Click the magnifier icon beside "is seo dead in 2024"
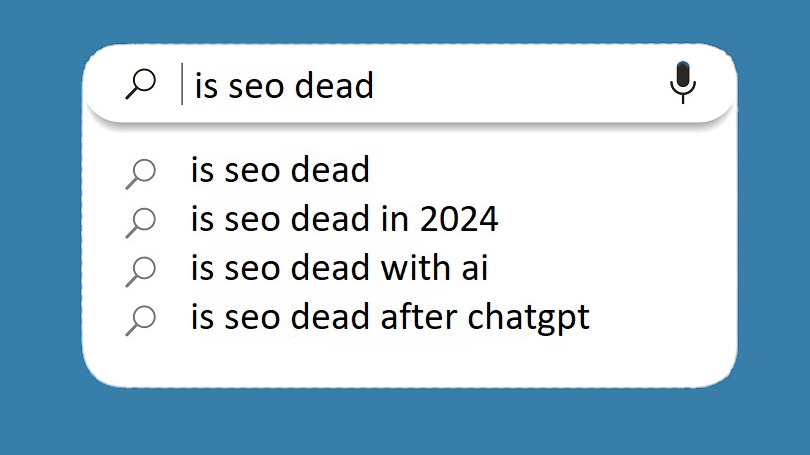Viewport: 810px width, 455px height. [x=141, y=221]
